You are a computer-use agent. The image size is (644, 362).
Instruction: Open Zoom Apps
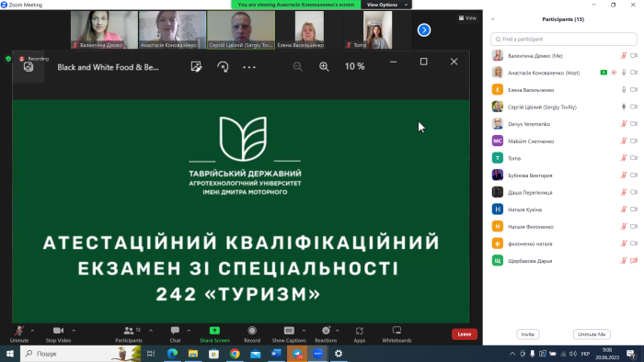360,334
